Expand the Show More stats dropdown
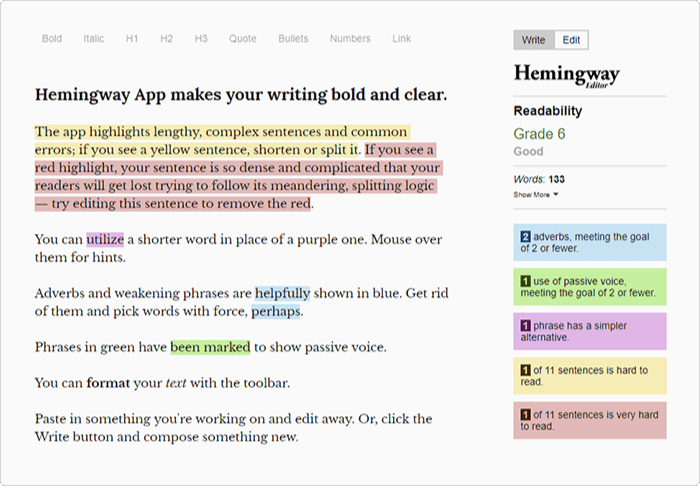The width and height of the screenshot is (700, 486). click(x=536, y=195)
